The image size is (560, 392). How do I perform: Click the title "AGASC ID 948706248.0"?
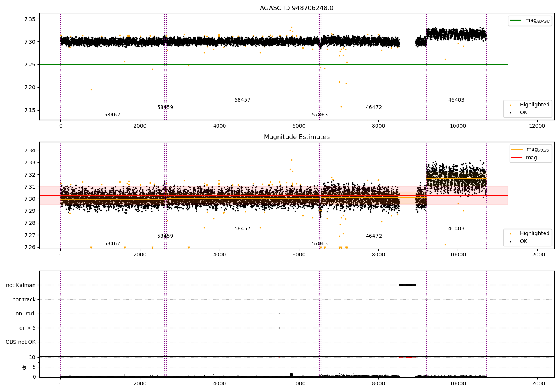296,8
